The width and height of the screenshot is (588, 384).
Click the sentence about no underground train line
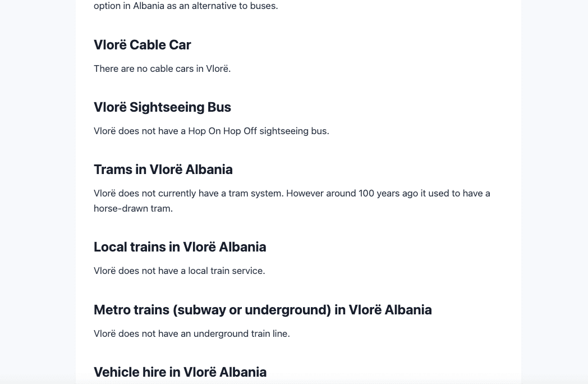point(191,333)
